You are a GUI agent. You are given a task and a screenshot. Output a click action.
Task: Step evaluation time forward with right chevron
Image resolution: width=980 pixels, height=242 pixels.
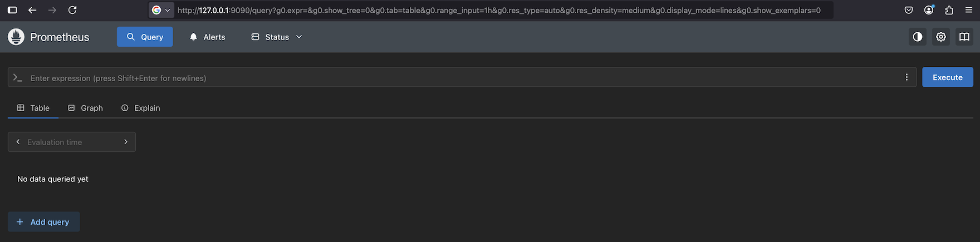click(x=126, y=142)
